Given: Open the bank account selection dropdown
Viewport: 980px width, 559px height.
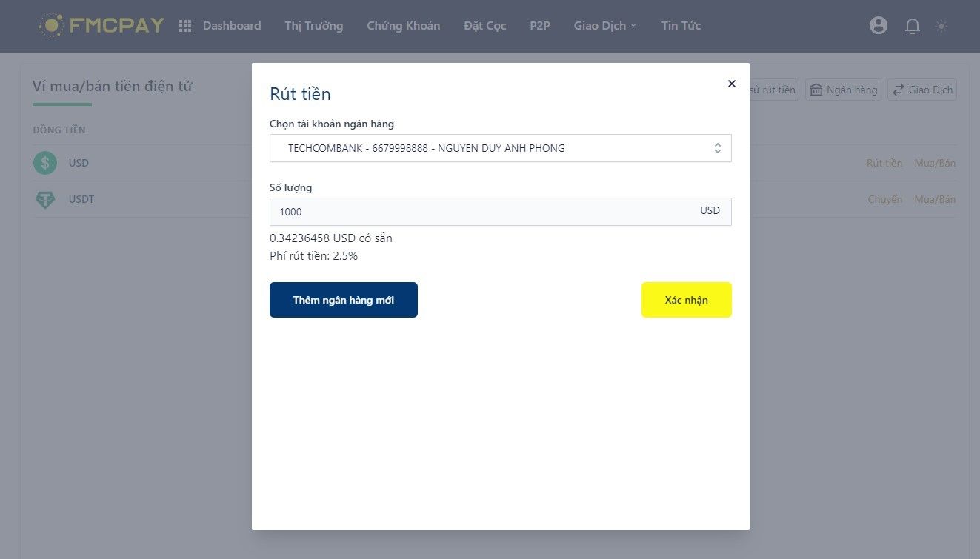Looking at the screenshot, I should point(500,148).
